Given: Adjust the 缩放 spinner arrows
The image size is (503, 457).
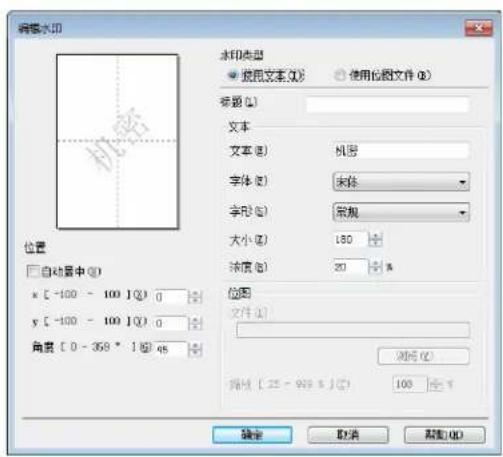Looking at the screenshot, I should pos(435,384).
